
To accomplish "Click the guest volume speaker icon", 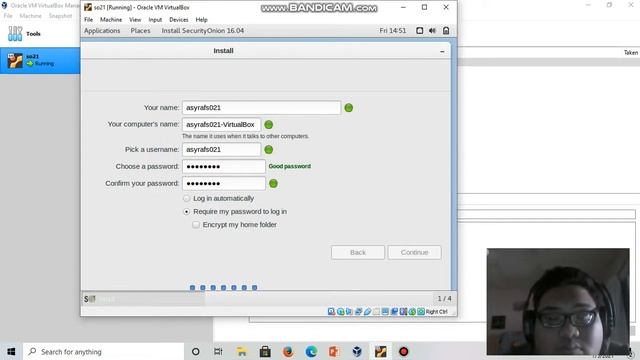I will tap(432, 31).
